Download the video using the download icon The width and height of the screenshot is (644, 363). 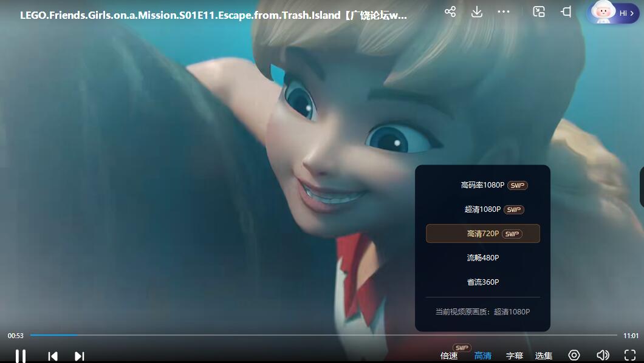tap(476, 12)
